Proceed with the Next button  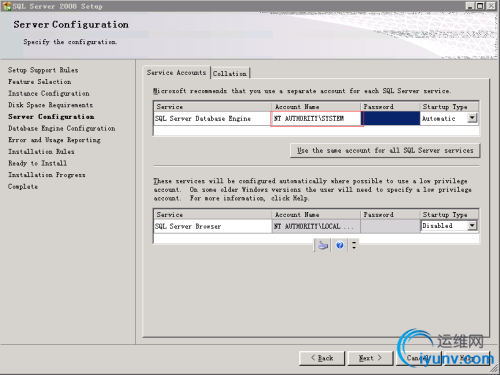(370, 358)
